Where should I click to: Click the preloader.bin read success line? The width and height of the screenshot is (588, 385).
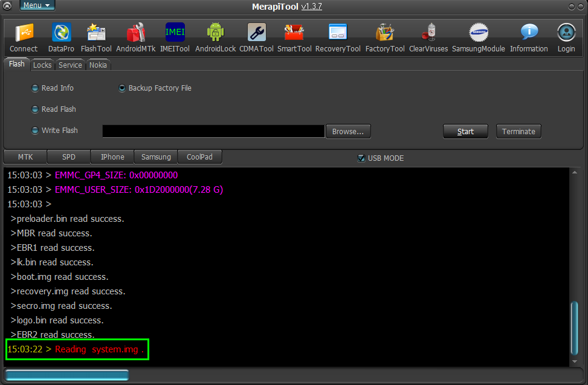tap(68, 219)
